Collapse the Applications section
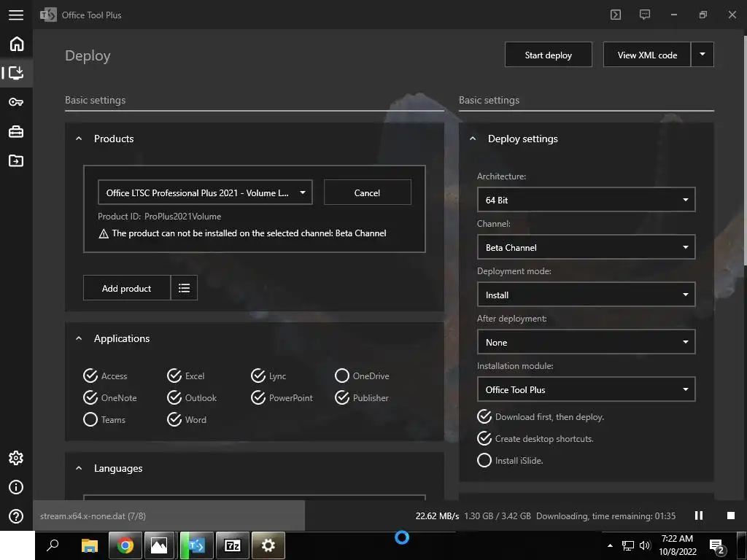Screen dimensions: 747x560 tap(79, 338)
